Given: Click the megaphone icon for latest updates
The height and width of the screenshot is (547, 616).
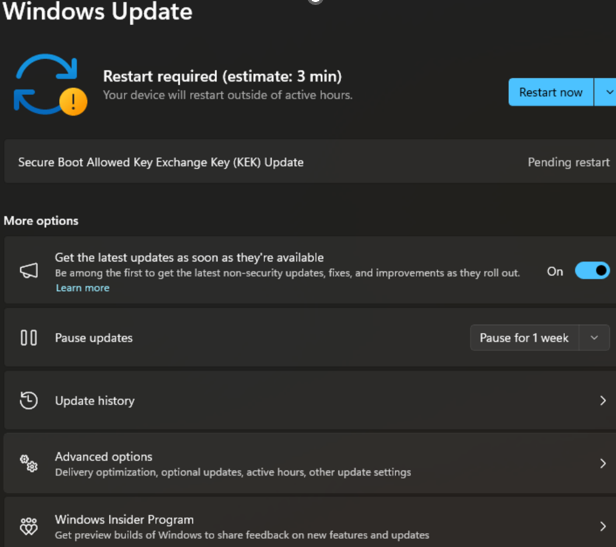Looking at the screenshot, I should [29, 271].
